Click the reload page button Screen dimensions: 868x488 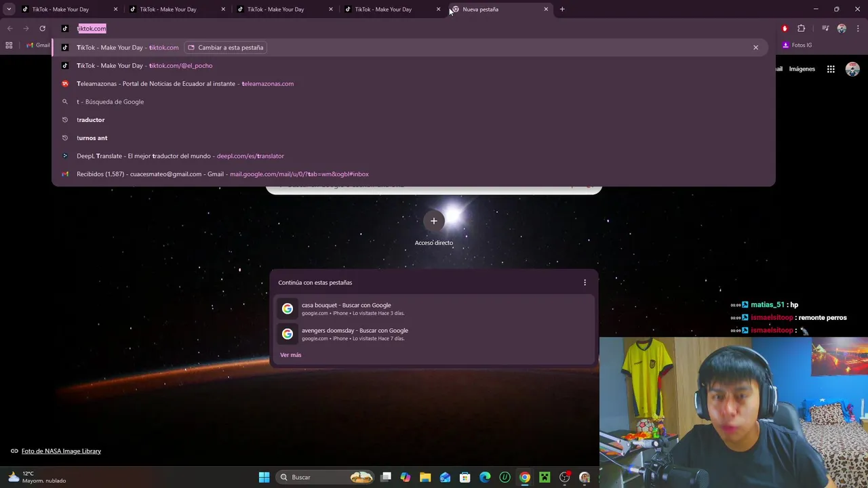[42, 28]
